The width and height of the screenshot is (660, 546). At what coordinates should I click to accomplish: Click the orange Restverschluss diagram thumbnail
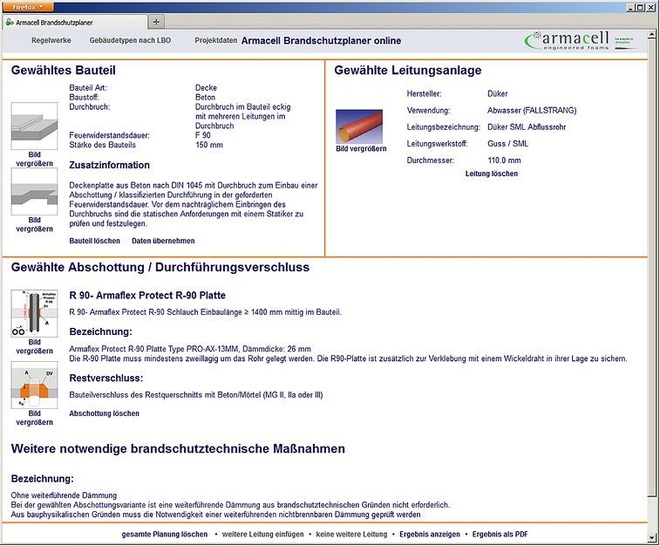(x=35, y=385)
